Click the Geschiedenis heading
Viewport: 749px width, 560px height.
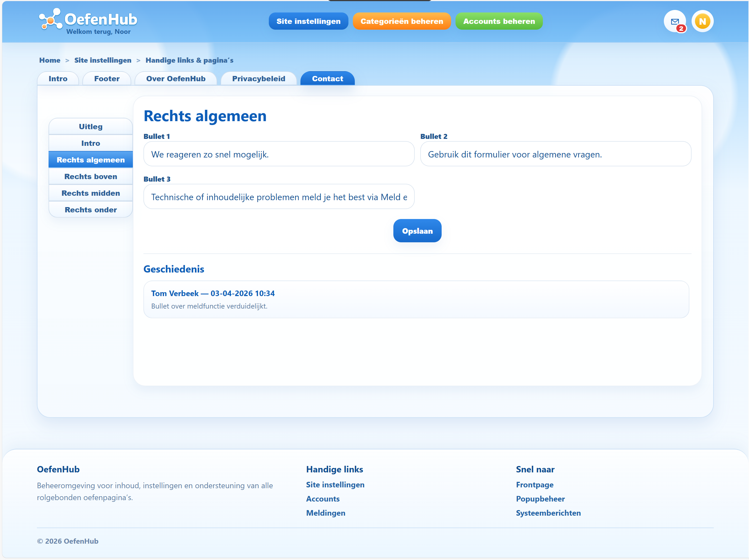174,269
